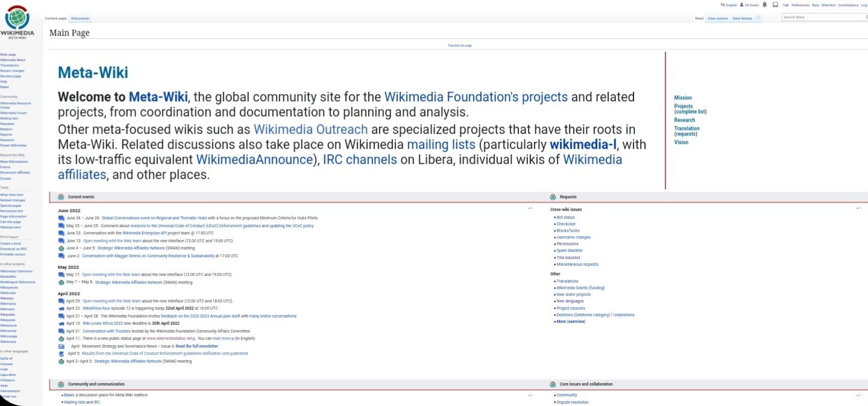The height and width of the screenshot is (406, 868).
Task: Open the IRC channels link
Action: [x=360, y=160]
